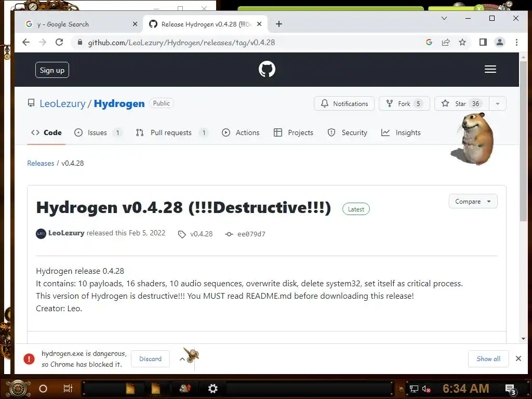Expand download options caret for hydrogen.exe
This screenshot has height=399, width=532.
[182, 359]
